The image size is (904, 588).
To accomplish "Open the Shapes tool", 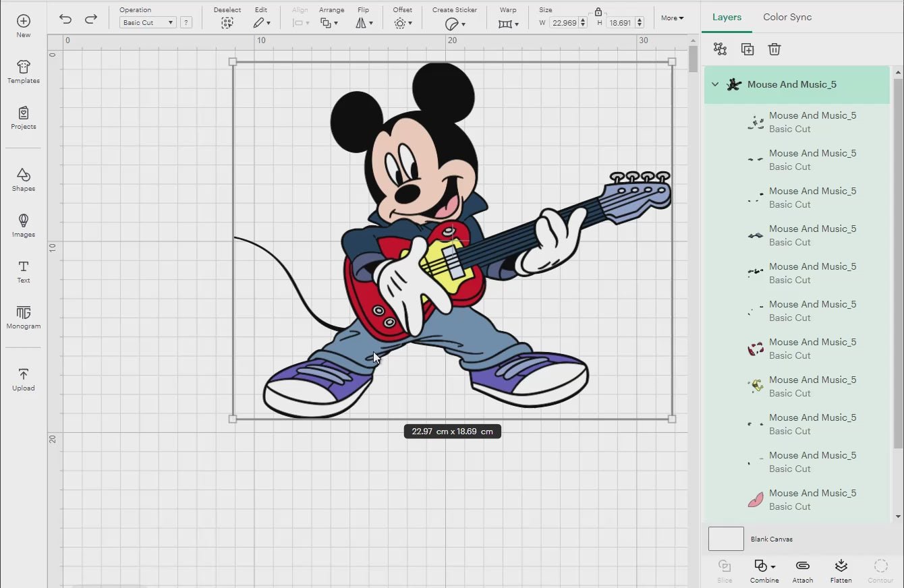I will (x=23, y=179).
